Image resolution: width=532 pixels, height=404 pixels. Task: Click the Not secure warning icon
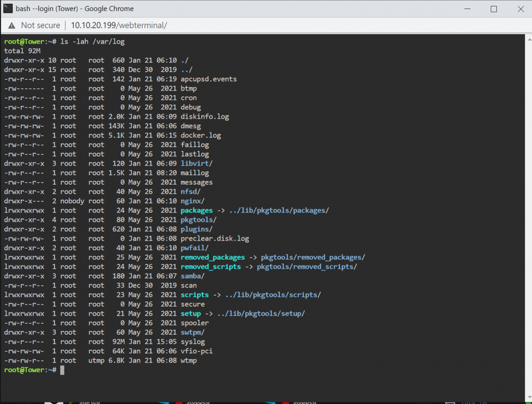tap(12, 26)
